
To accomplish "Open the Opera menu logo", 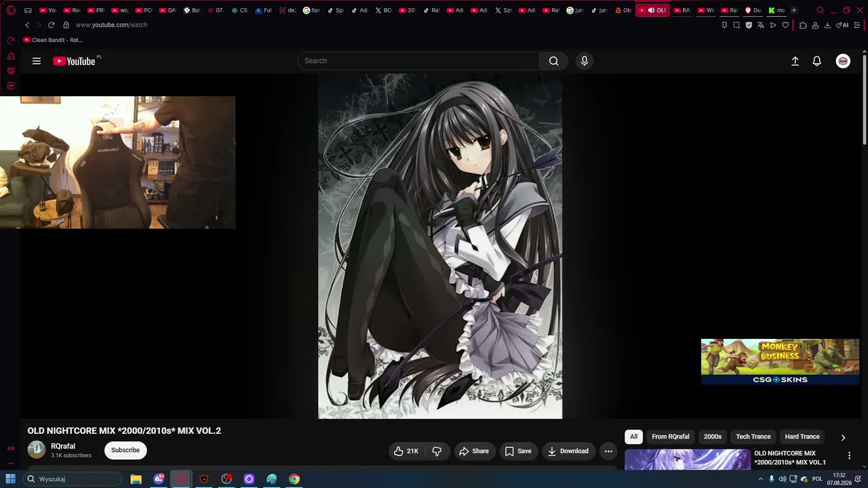I will pos(11,10).
